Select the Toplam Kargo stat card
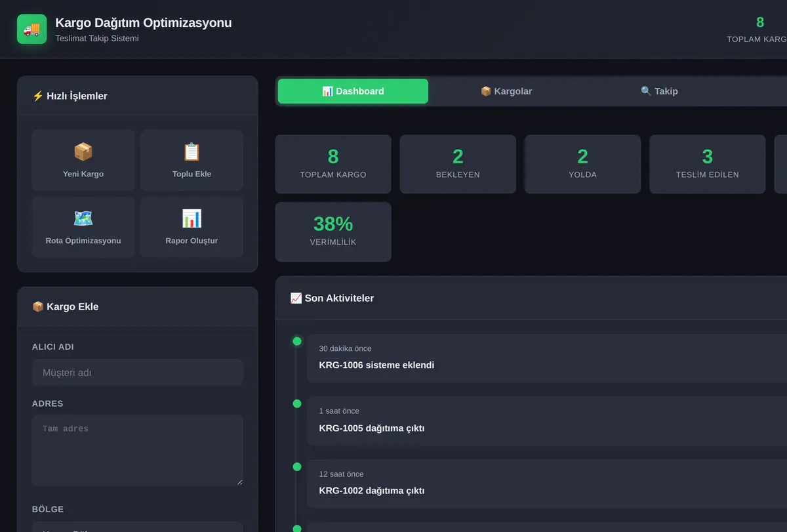787x532 pixels. (x=333, y=164)
